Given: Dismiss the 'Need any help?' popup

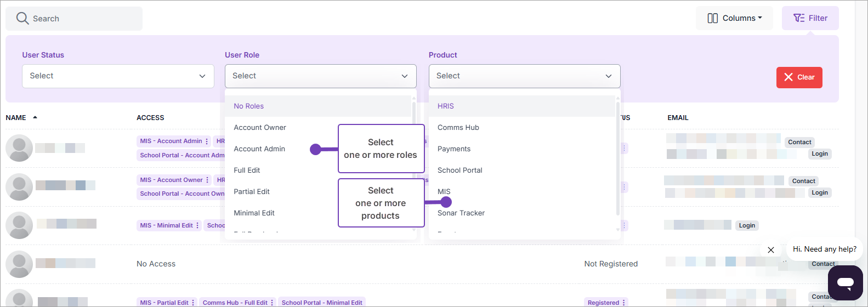Looking at the screenshot, I should point(770,250).
